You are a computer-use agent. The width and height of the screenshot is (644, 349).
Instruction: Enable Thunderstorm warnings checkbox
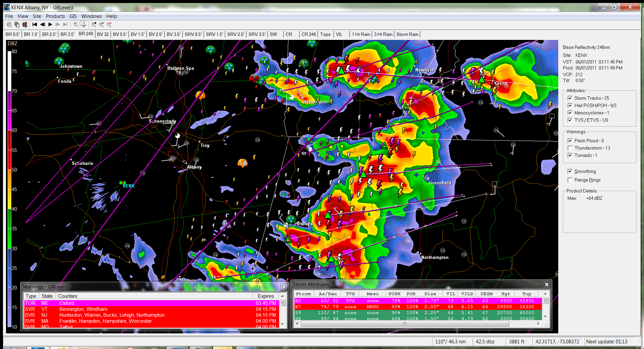570,148
